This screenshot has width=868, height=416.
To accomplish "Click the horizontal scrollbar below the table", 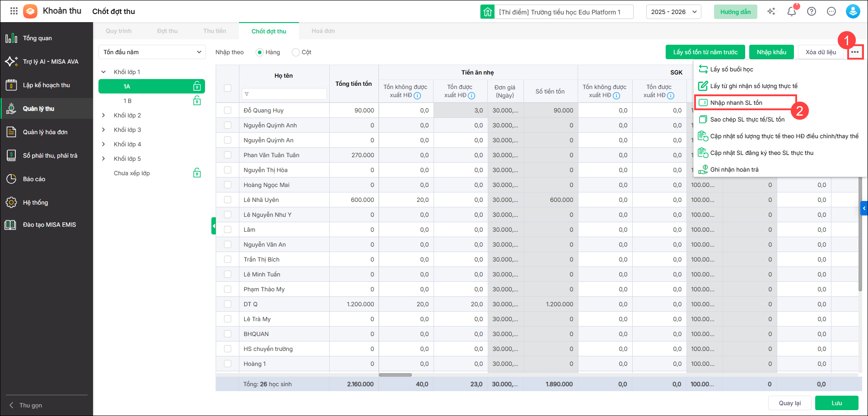I will [x=395, y=375].
